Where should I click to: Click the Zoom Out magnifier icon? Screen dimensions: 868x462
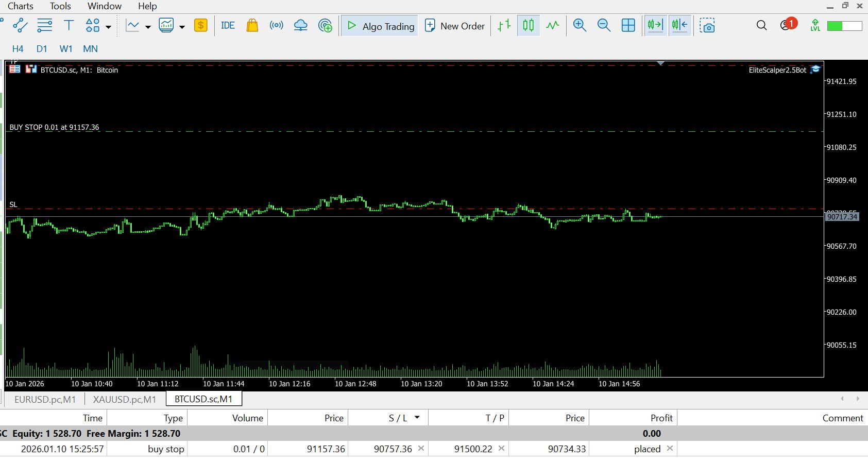(604, 26)
